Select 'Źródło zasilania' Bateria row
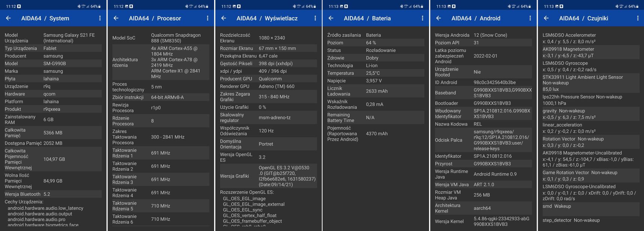The height and width of the screenshot is (231, 644). 376,35
